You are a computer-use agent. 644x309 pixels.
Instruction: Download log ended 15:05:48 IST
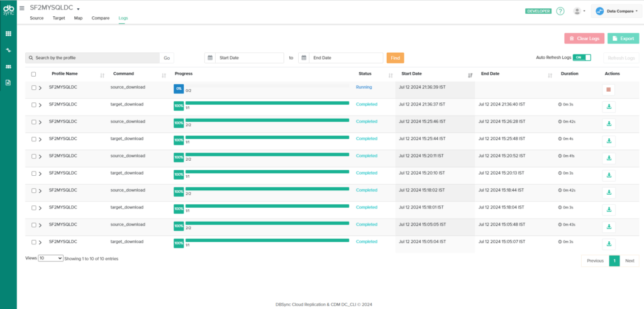click(x=609, y=227)
